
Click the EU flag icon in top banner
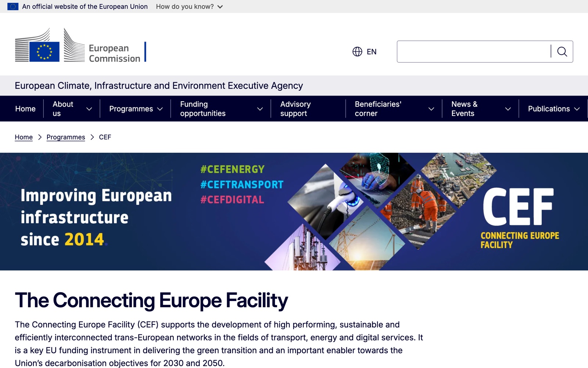click(x=13, y=7)
